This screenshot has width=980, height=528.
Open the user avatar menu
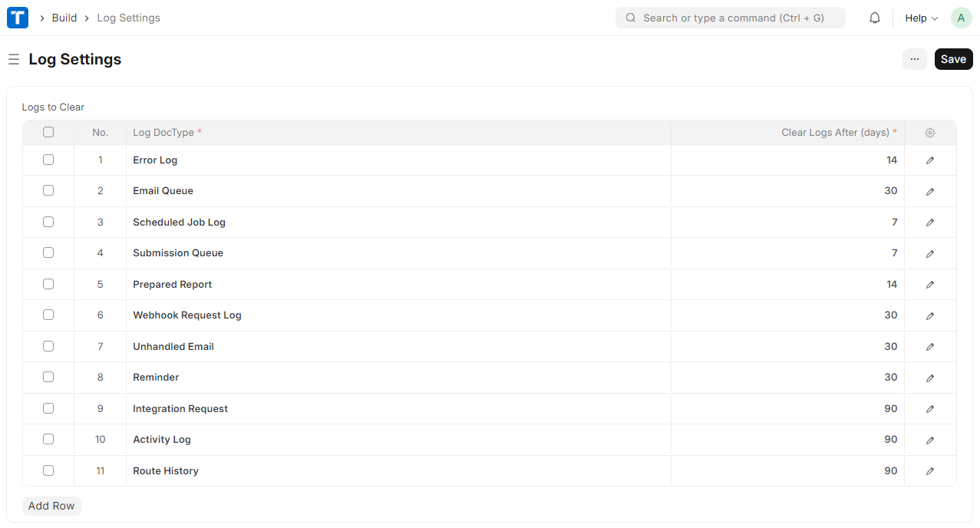(x=961, y=18)
